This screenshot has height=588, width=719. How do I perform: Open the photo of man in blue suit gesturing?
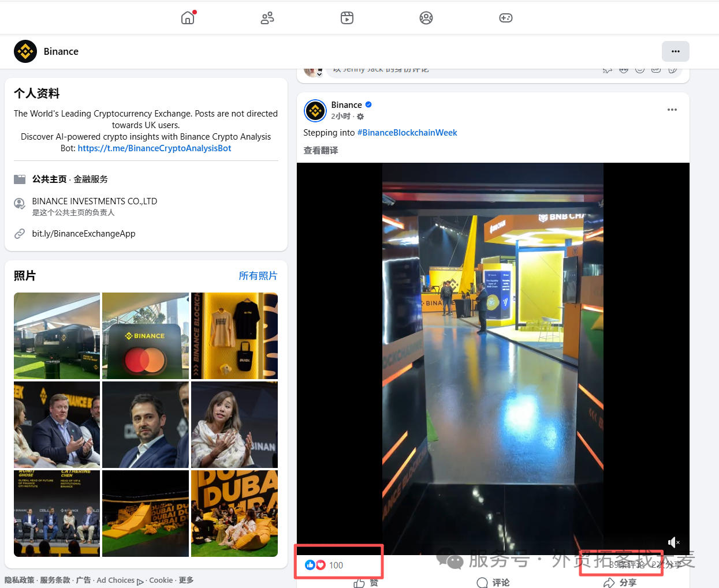pos(57,425)
